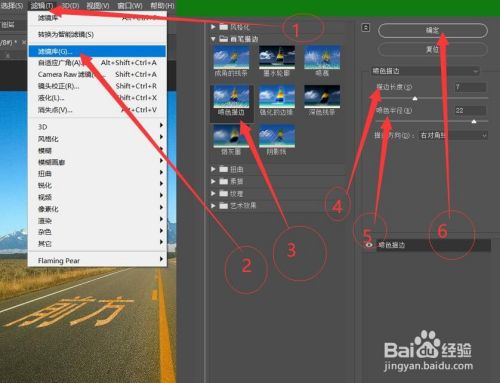
Task: Adjust the 描边长度 slider handle
Action: point(415,98)
